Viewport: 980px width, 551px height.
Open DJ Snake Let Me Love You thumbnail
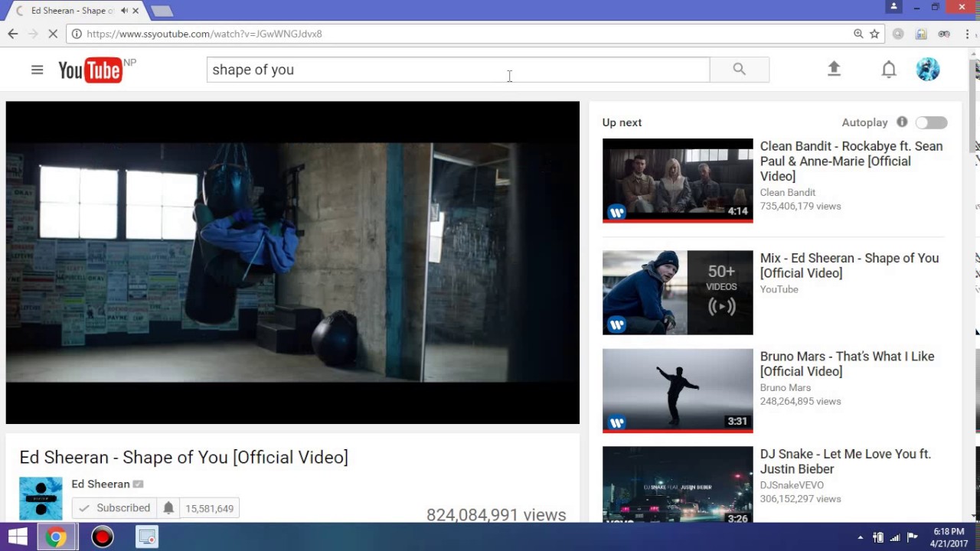678,484
